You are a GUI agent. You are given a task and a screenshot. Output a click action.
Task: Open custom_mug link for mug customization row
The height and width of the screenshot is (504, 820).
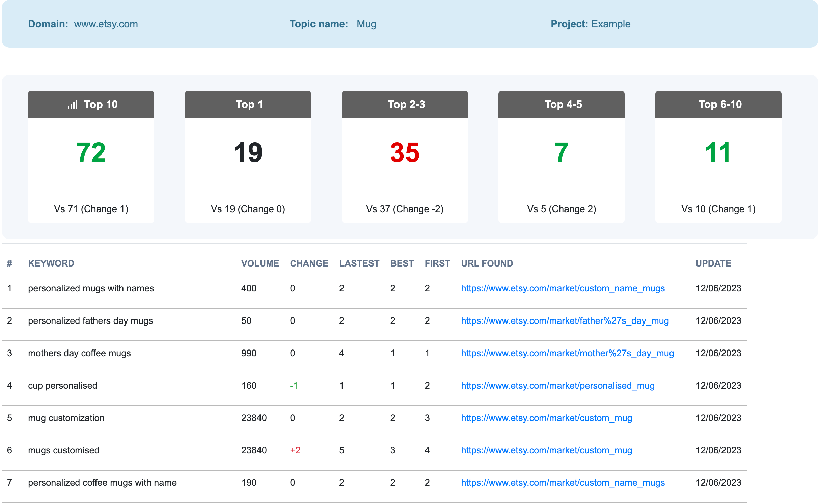[x=547, y=418]
